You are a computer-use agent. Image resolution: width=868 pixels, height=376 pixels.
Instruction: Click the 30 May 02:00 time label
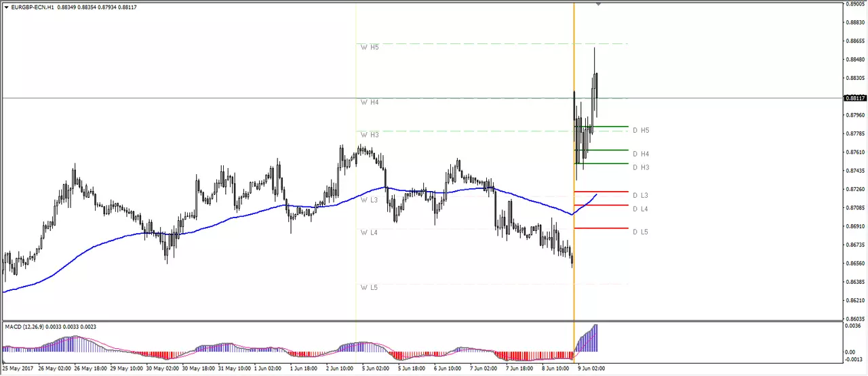[x=163, y=369]
